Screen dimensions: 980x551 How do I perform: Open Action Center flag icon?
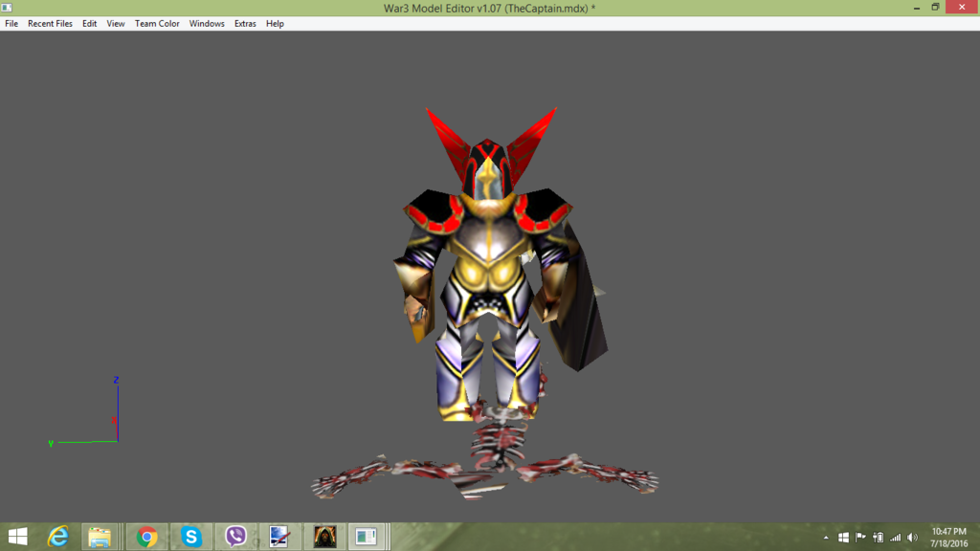(860, 538)
